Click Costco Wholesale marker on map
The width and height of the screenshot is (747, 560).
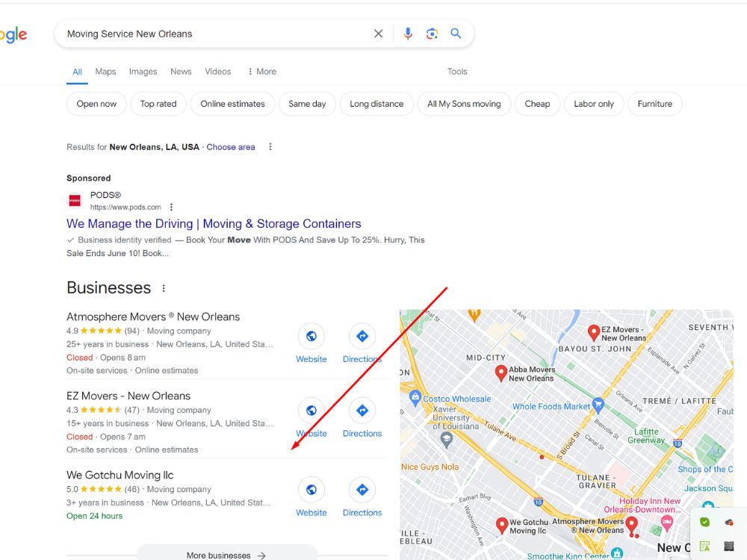pos(415,397)
